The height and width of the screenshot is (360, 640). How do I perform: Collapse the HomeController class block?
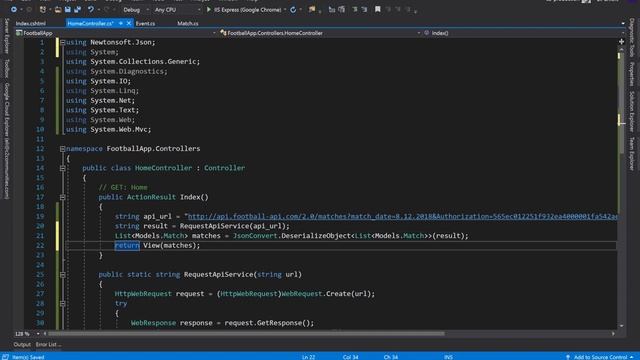62,168
